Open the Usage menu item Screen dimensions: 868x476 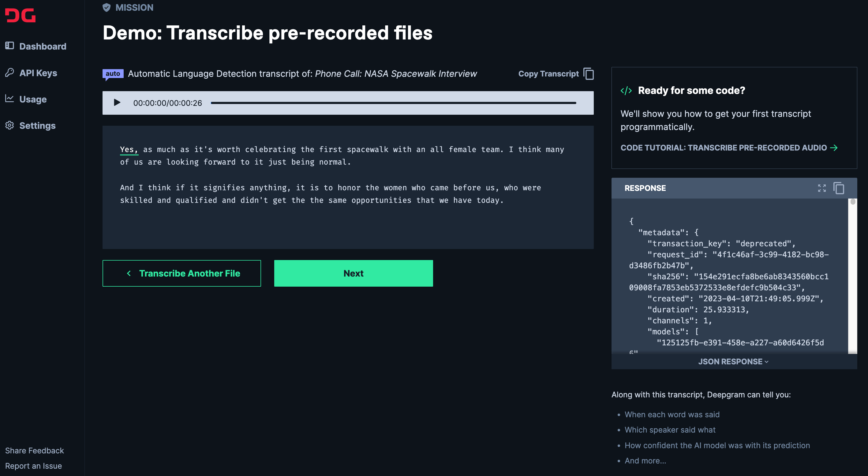click(x=33, y=99)
